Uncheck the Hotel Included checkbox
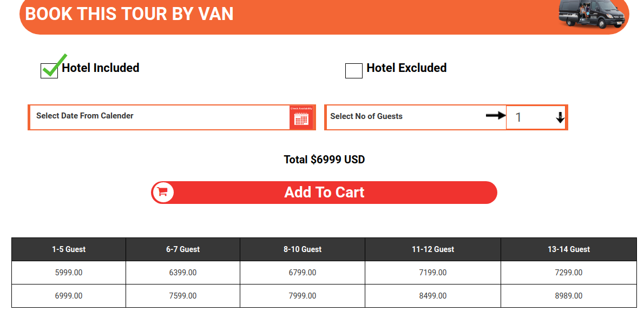Viewport: 644px width, 311px height. [x=49, y=71]
